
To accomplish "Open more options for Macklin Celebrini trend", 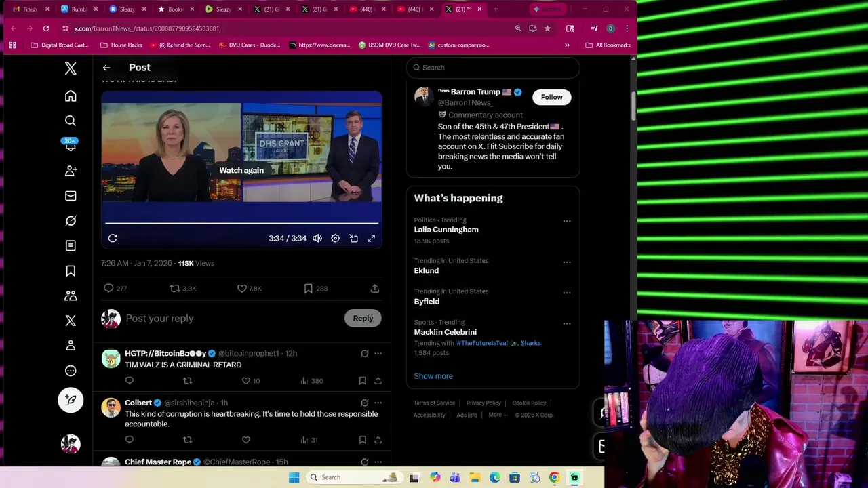I will tap(567, 323).
